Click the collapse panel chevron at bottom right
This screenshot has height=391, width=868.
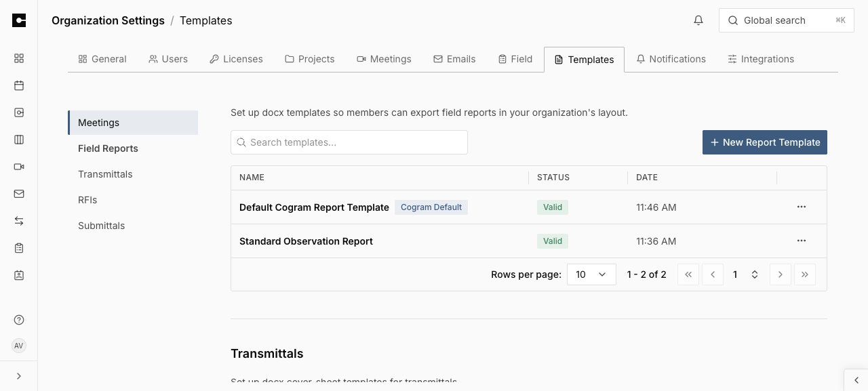(x=856, y=380)
